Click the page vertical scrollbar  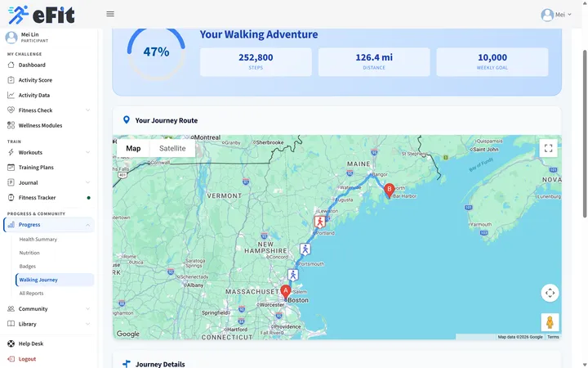(584, 133)
